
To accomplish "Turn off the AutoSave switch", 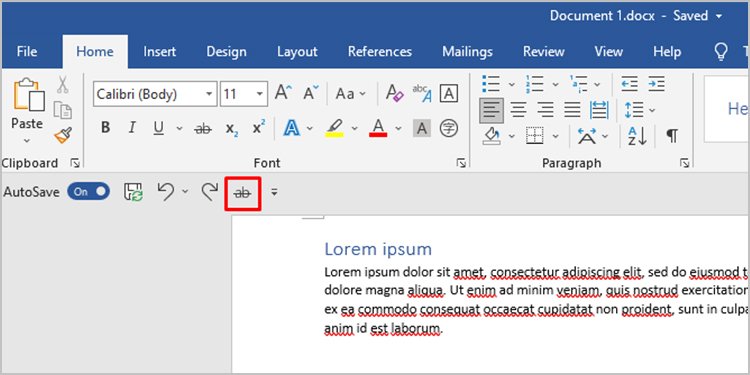I will [88, 192].
